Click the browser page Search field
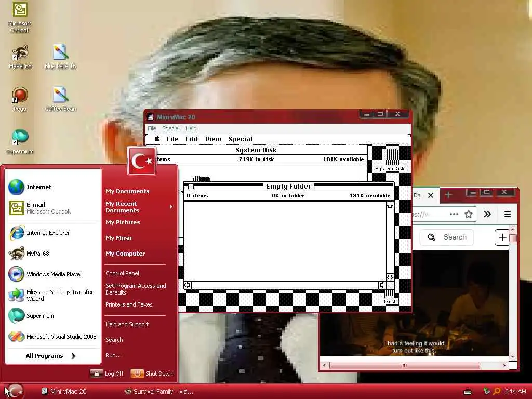 click(x=447, y=237)
